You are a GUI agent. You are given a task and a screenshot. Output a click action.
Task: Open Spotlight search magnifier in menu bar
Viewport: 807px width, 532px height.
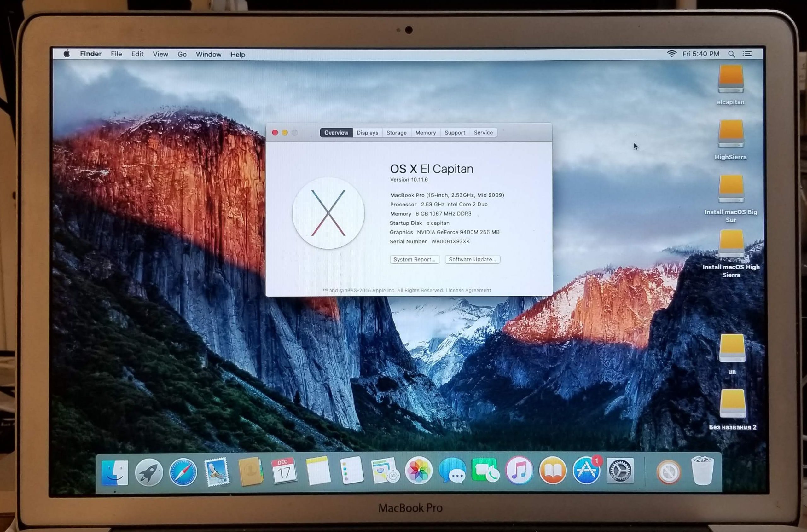click(731, 54)
